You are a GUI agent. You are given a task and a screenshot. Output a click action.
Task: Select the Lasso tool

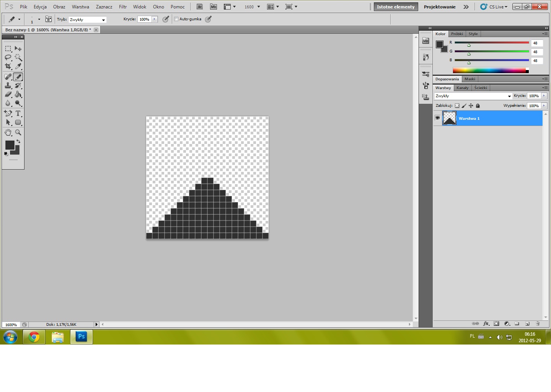[x=8, y=57]
